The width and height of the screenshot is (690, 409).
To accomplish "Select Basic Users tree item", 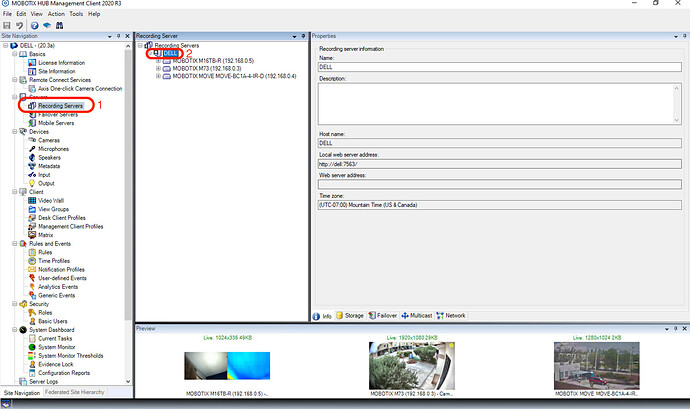I will coord(53,321).
